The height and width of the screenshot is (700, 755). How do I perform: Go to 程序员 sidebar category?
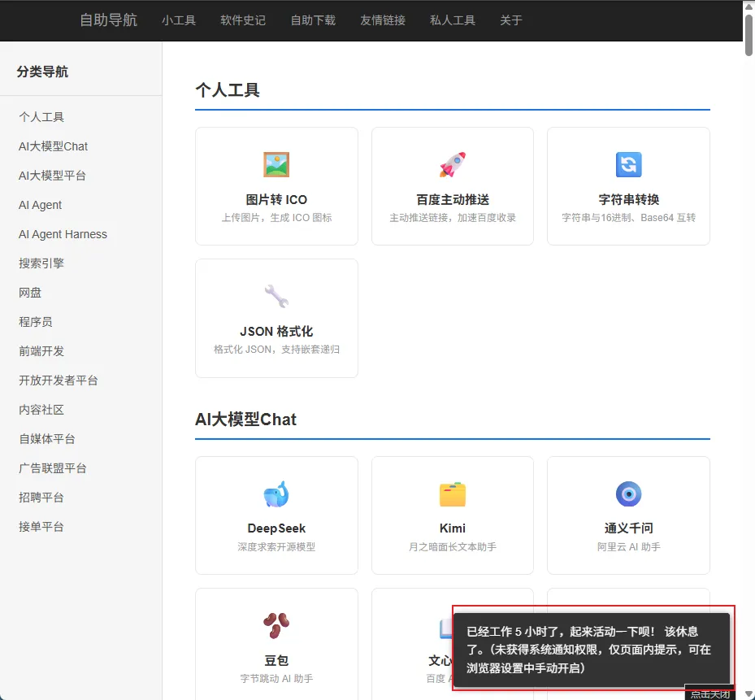[x=36, y=322]
